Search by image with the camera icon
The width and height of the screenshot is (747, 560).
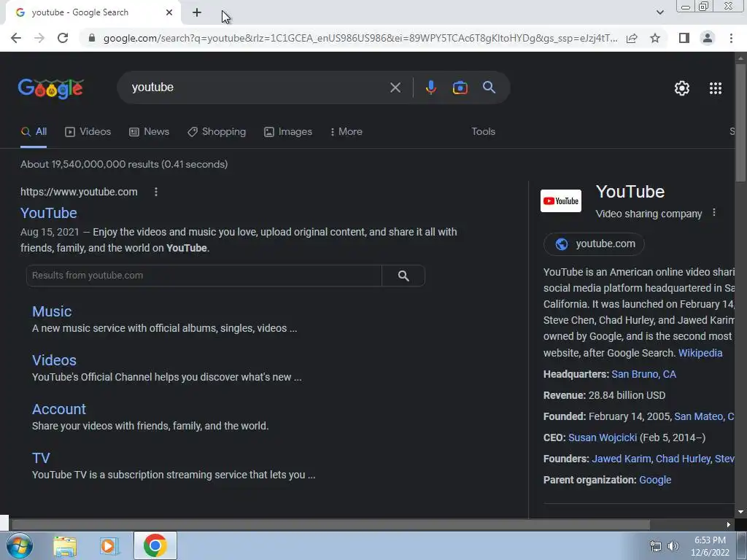(x=460, y=87)
